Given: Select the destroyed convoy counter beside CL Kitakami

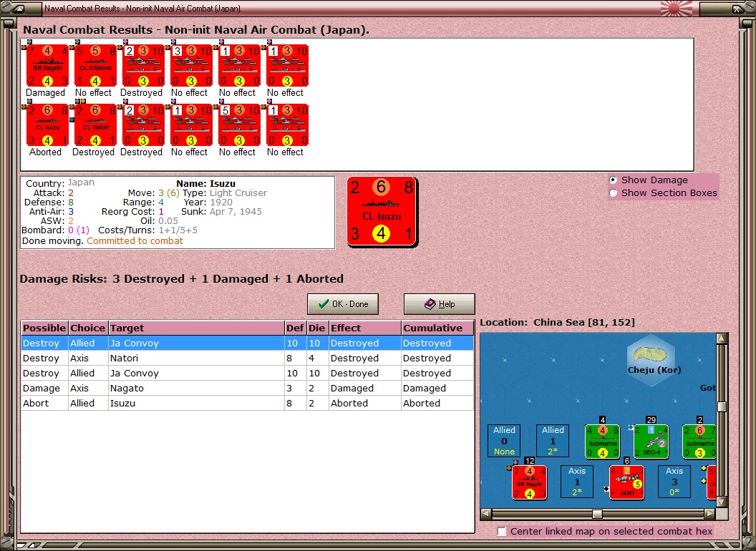Looking at the screenshot, I should [x=144, y=66].
